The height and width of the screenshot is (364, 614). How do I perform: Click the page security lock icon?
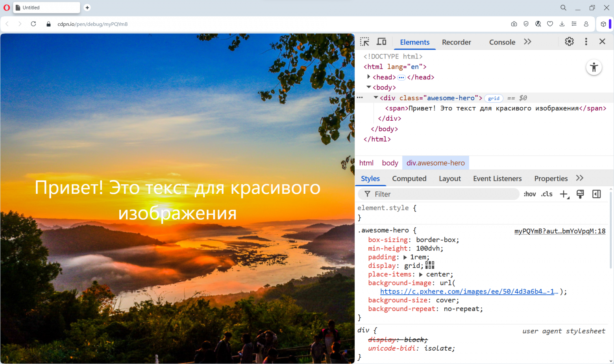(48, 24)
